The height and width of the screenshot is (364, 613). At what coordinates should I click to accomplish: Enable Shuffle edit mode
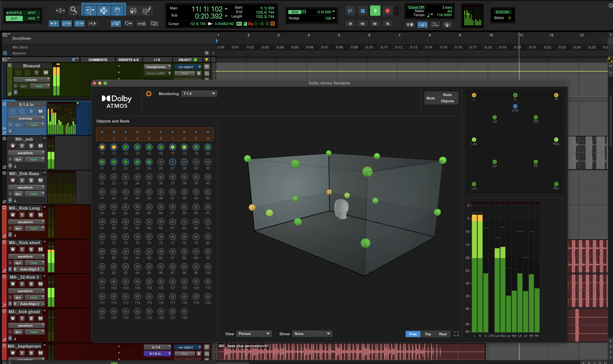tap(14, 13)
